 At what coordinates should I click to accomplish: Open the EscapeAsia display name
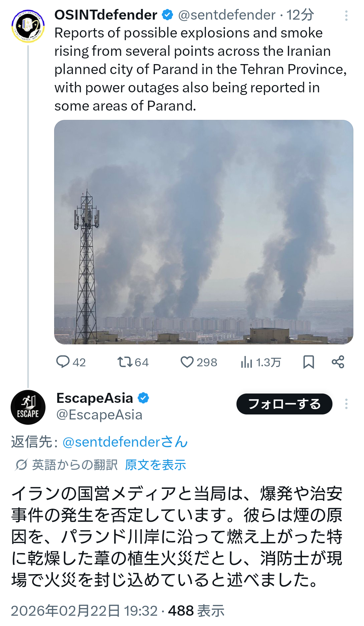tap(95, 398)
